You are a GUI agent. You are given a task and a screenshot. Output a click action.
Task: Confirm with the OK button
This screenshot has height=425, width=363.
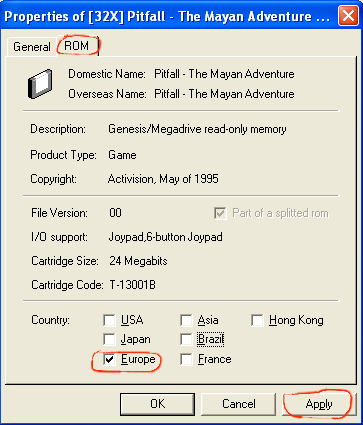[157, 404]
